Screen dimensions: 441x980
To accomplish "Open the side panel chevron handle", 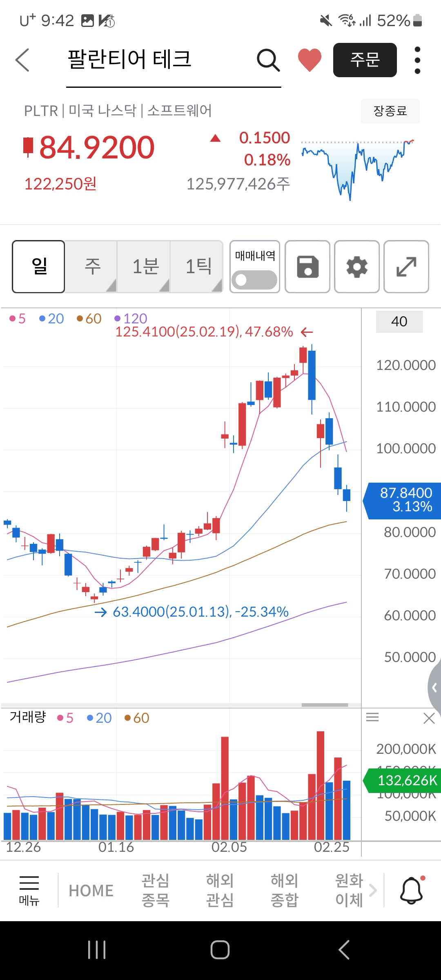I will pos(434,688).
